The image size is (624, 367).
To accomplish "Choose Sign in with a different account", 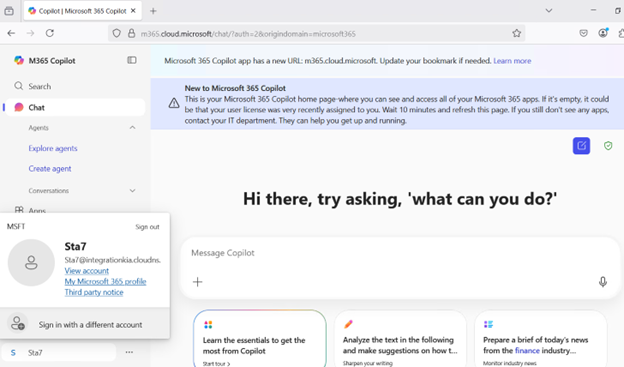I will tap(85, 324).
